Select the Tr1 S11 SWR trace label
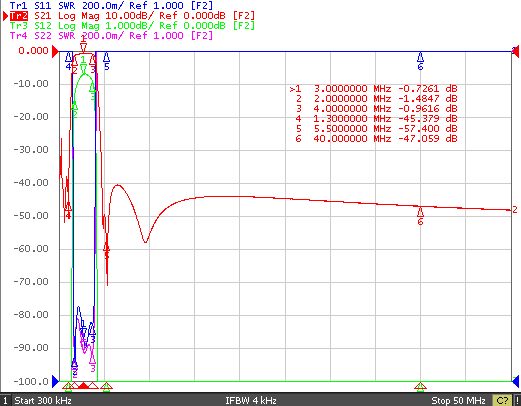This screenshot has width=521, height=406. click(x=111, y=5)
